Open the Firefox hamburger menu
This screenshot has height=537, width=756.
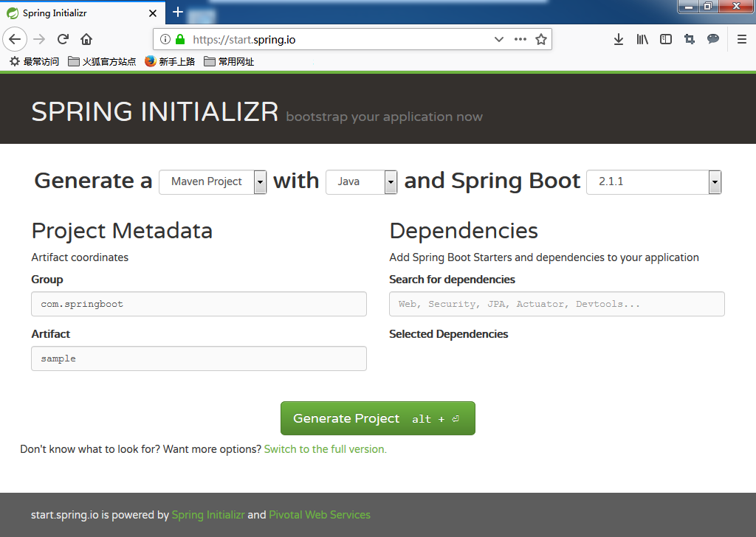click(x=742, y=39)
